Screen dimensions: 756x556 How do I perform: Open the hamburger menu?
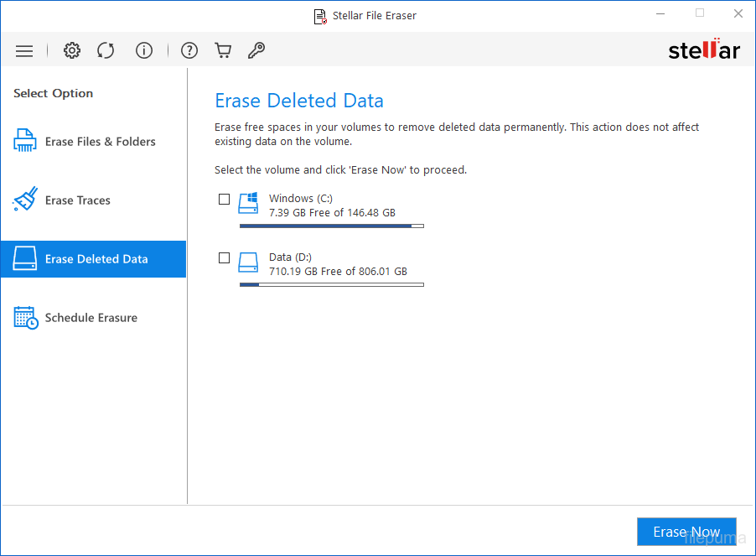click(x=24, y=51)
